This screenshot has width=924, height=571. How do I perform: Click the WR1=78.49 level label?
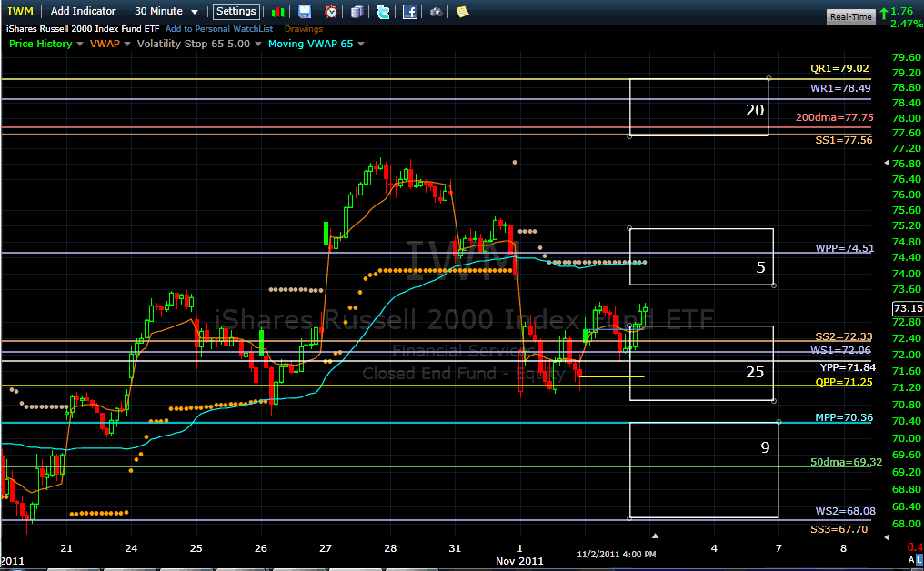(840, 88)
